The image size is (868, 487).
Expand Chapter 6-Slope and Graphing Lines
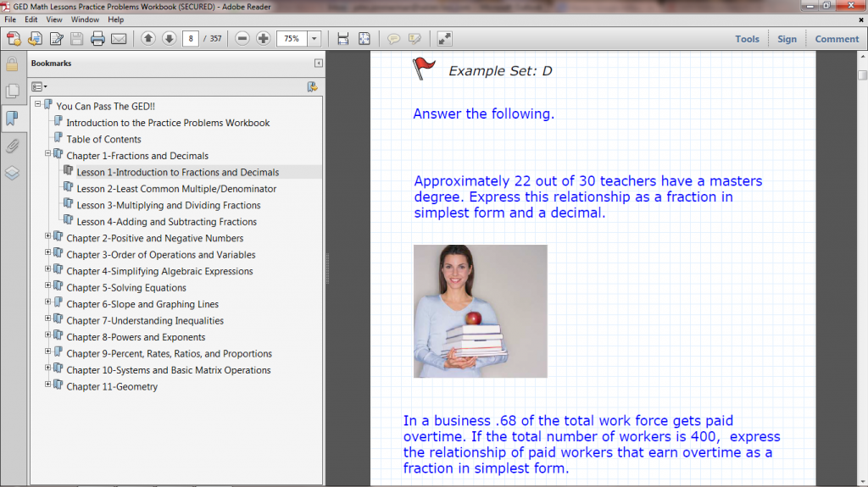[48, 302]
